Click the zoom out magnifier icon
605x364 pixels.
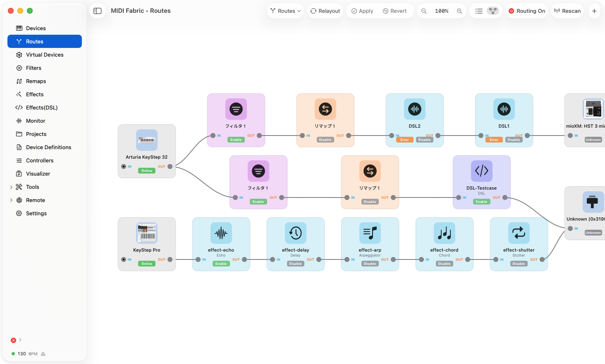(x=424, y=11)
